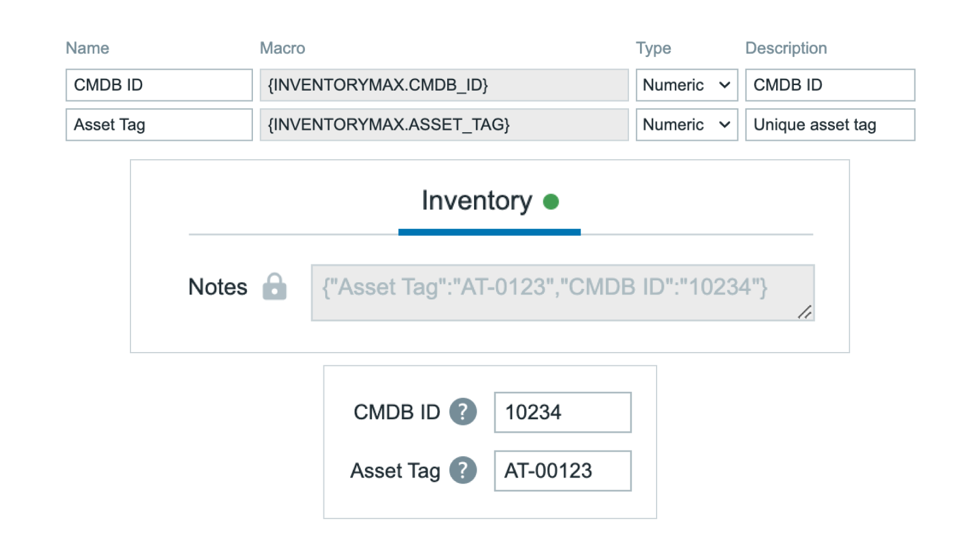
Task: Open the Type dropdown in the CMDB ID row
Action: tap(686, 85)
